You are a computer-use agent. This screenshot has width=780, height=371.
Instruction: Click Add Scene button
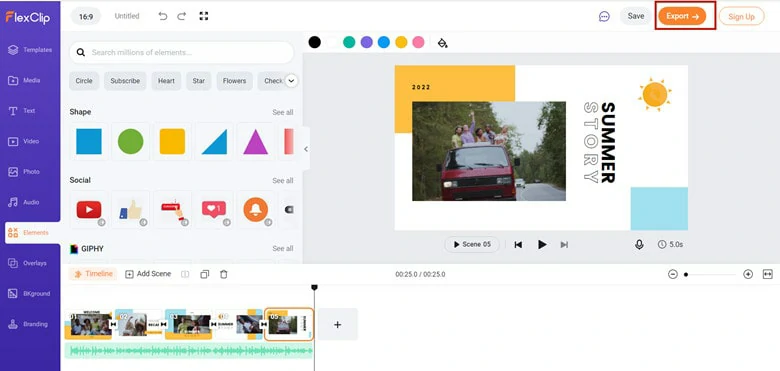tap(148, 274)
